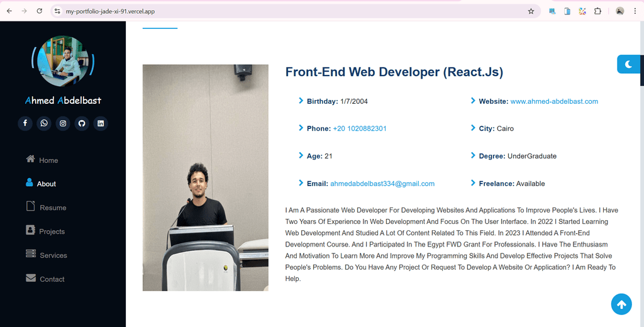Click the About person icon
The height and width of the screenshot is (327, 644).
(29, 182)
